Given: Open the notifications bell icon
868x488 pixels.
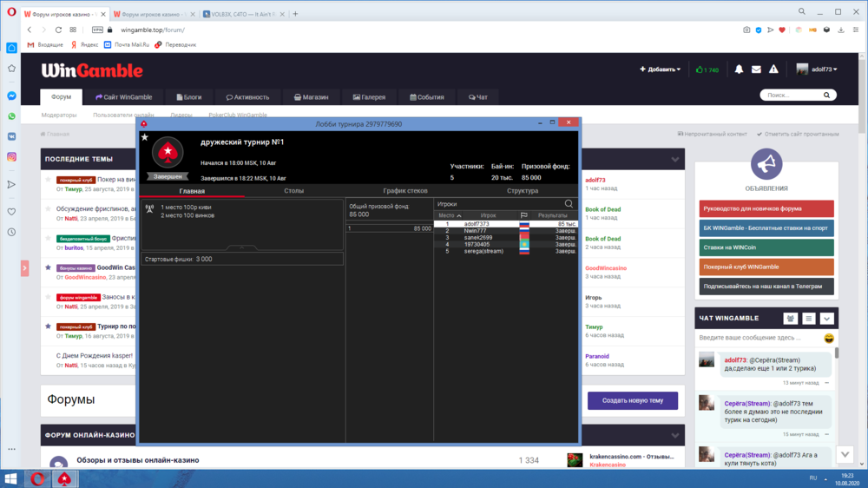Looking at the screenshot, I should [x=739, y=69].
